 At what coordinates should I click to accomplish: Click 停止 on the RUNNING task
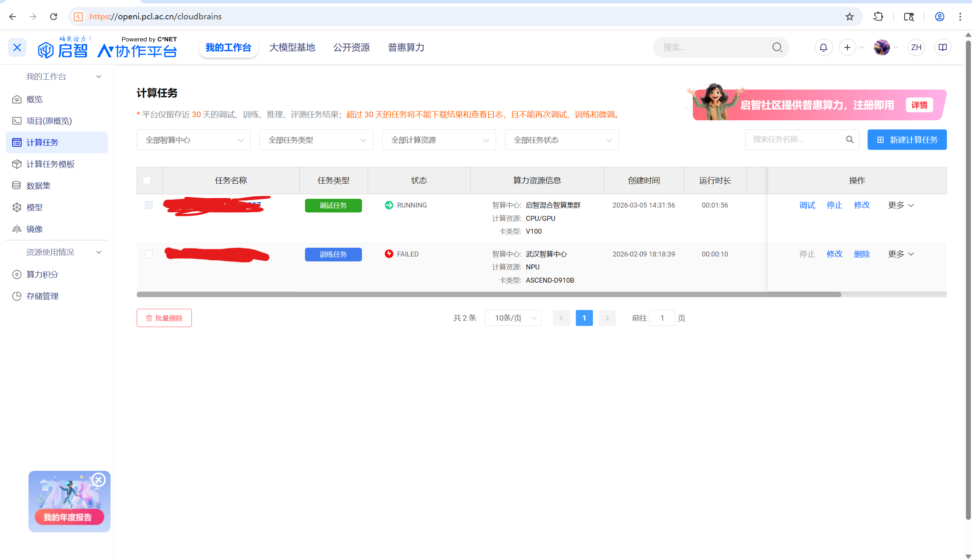click(x=834, y=205)
